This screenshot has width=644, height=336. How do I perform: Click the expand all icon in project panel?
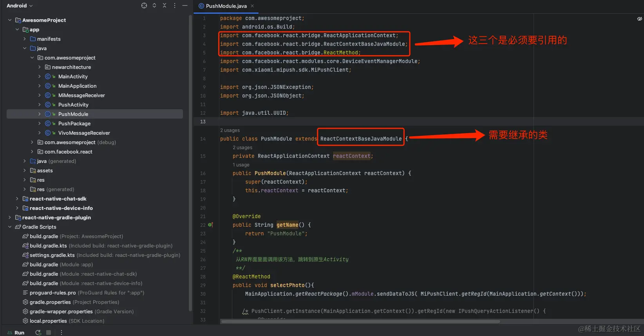coord(154,5)
